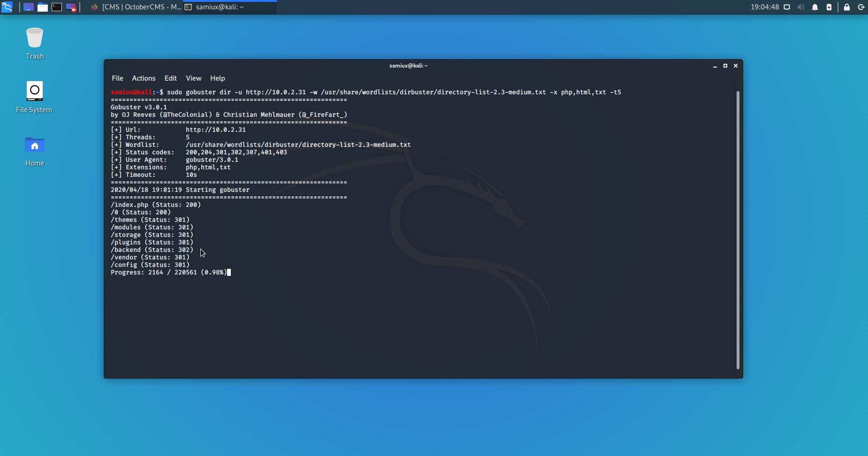868x456 pixels.
Task: Click the log out icon
Action: pyautogui.click(x=861, y=7)
